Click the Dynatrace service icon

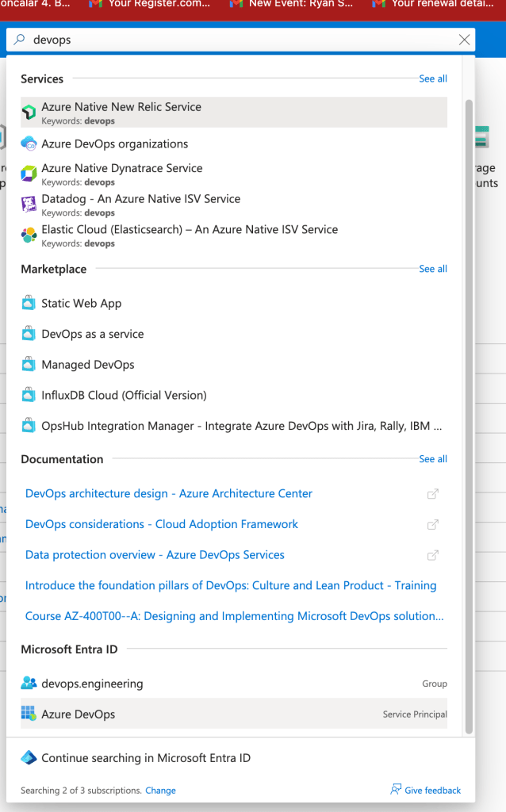pyautogui.click(x=29, y=173)
